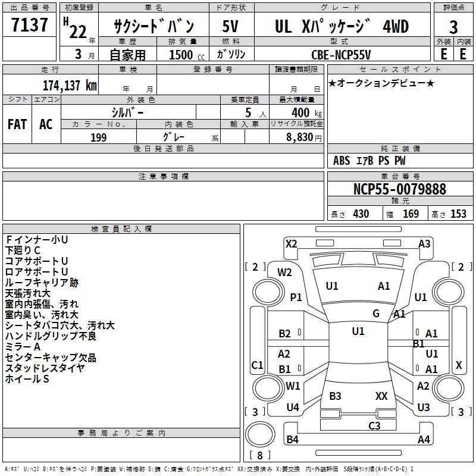The image size is (476, 476).
Task: Select note 室内内張傷、汚れ
Action: pyautogui.click(x=42, y=304)
